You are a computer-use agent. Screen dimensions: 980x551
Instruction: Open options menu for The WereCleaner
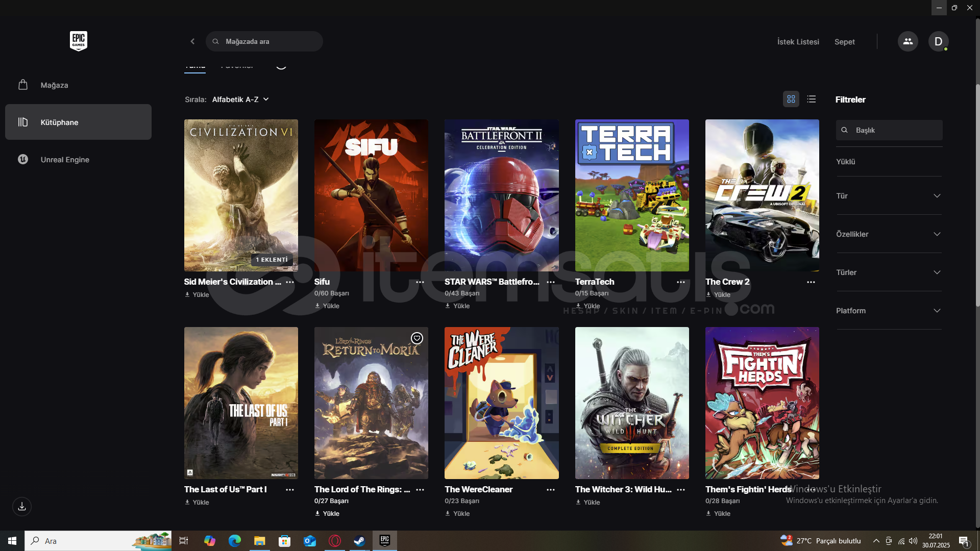click(551, 490)
